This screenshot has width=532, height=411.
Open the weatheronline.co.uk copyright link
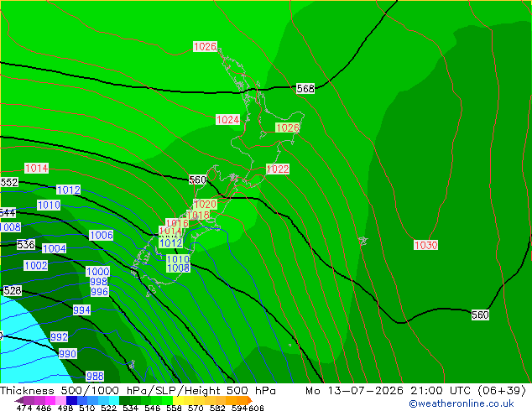pos(462,403)
